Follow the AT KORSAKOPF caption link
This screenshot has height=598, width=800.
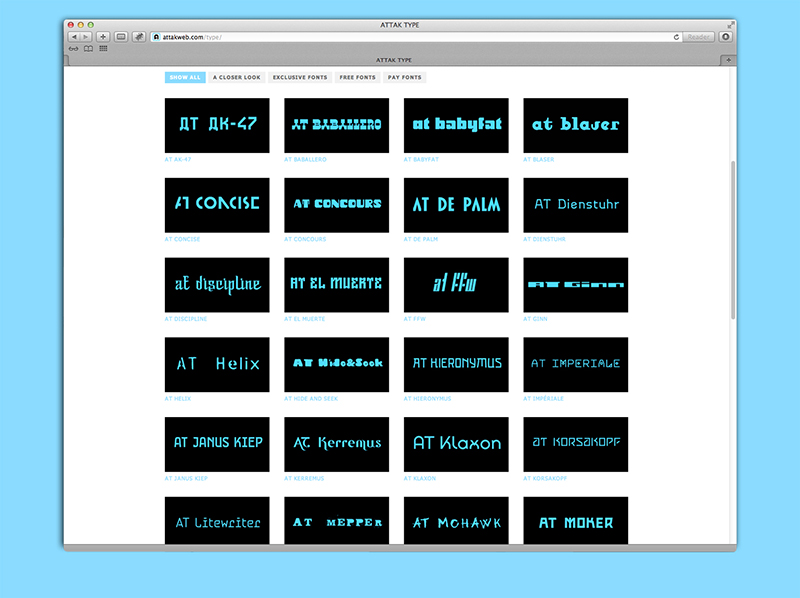pyautogui.click(x=545, y=479)
